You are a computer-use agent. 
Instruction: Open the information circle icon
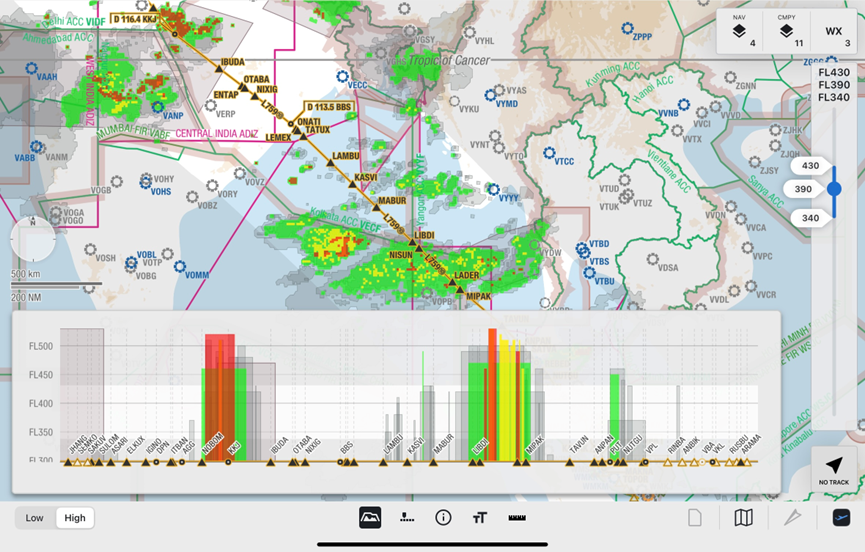tap(444, 518)
